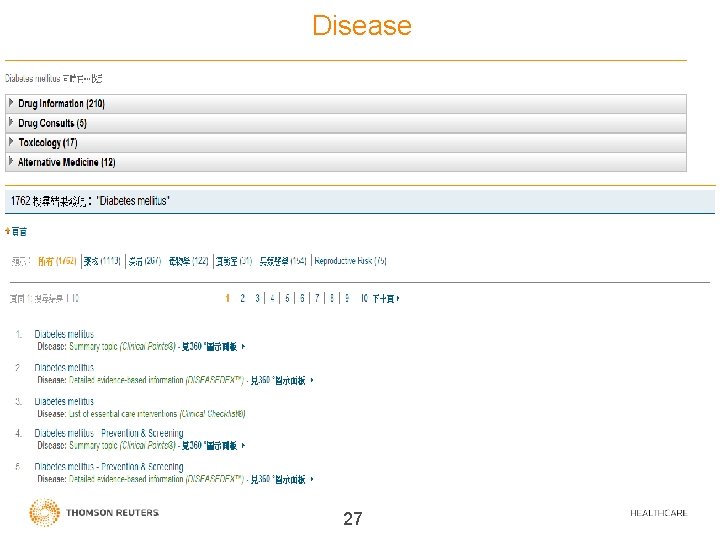Go to results page 5
The height and width of the screenshot is (540, 720).
click(x=287, y=298)
